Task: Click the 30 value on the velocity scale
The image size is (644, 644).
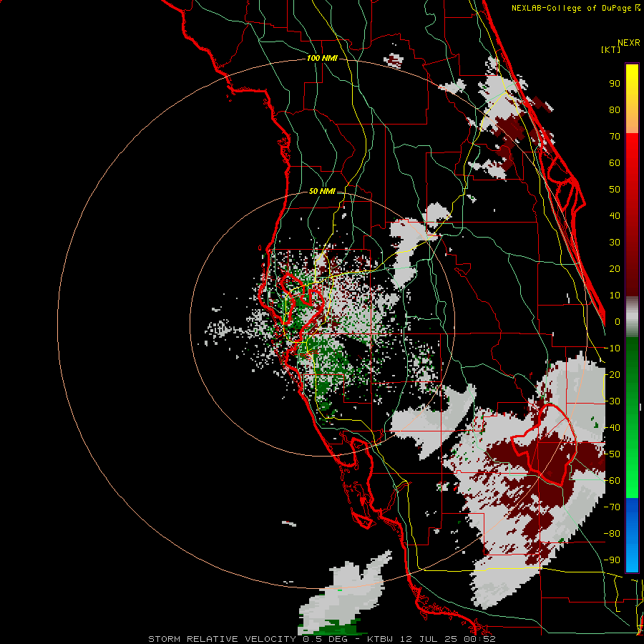Action: 615,243
